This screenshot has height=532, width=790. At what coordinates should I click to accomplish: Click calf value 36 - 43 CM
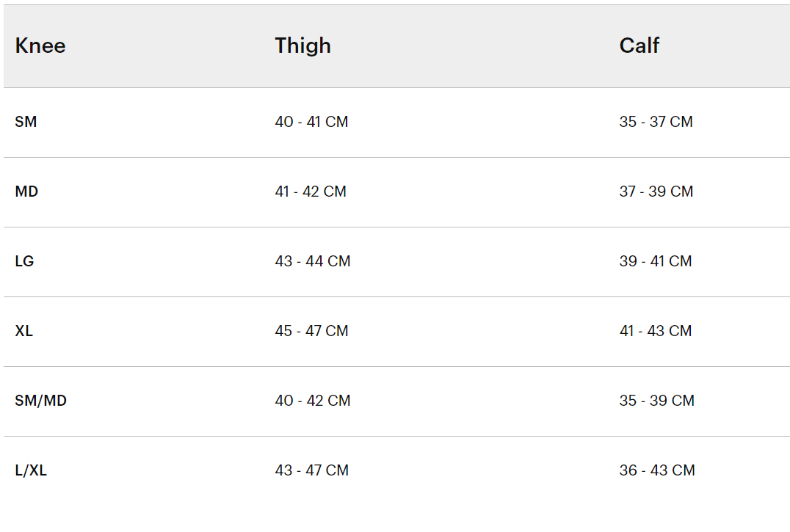tap(656, 470)
